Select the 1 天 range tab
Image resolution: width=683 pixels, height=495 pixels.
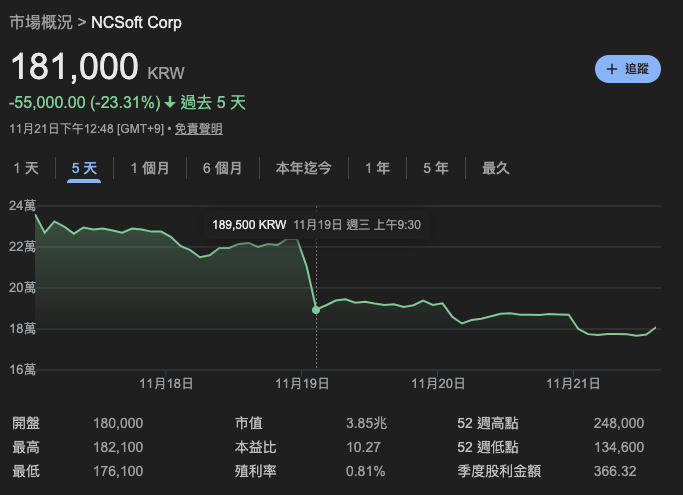pos(26,168)
